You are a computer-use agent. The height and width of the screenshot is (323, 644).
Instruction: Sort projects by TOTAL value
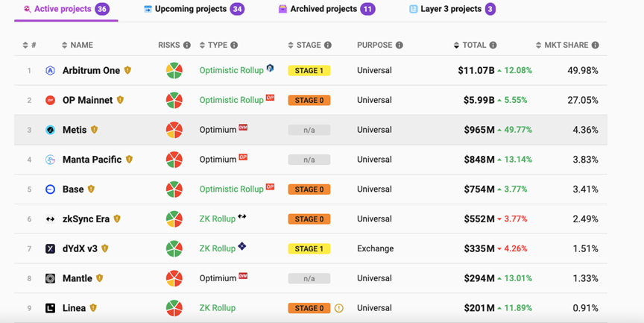click(470, 46)
